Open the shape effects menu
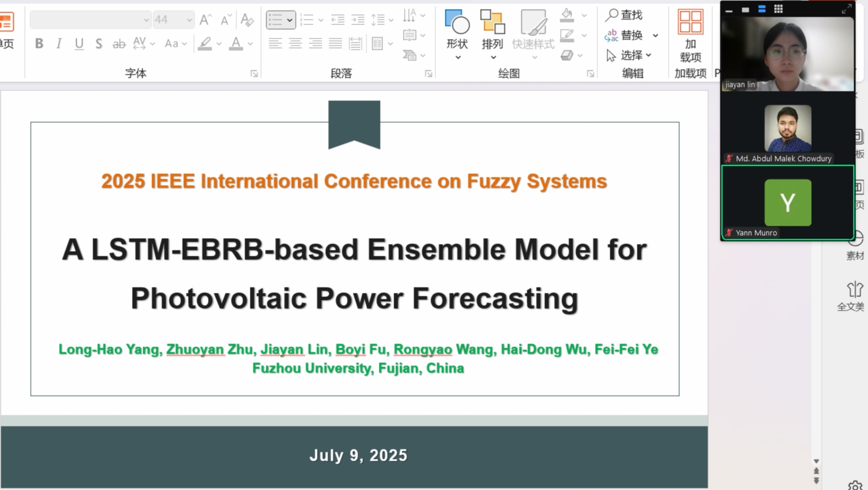The height and width of the screenshot is (490, 868). pyautogui.click(x=573, y=56)
